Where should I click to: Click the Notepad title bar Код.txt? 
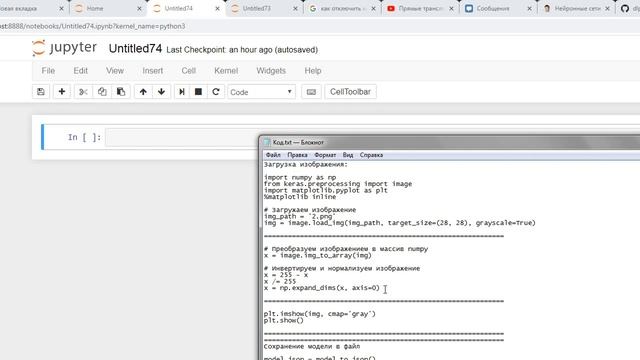[x=298, y=142]
